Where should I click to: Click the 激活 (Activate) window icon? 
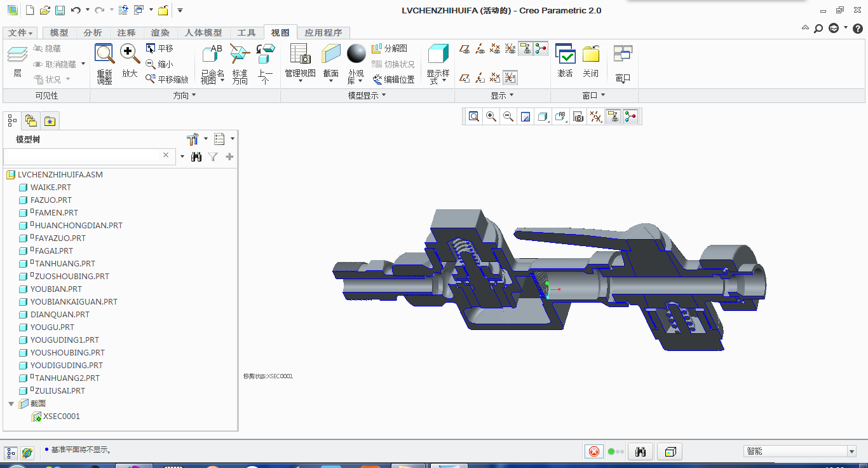[x=564, y=60]
